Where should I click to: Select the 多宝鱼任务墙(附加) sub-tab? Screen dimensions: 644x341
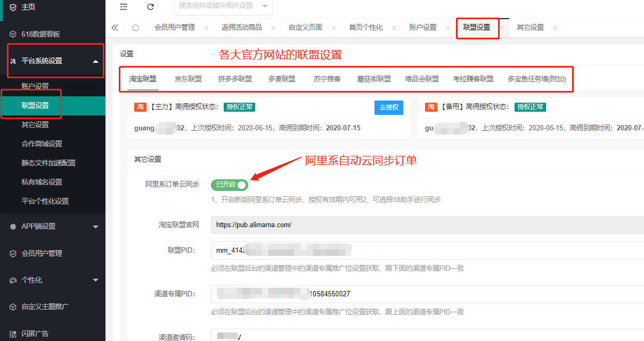(536, 79)
